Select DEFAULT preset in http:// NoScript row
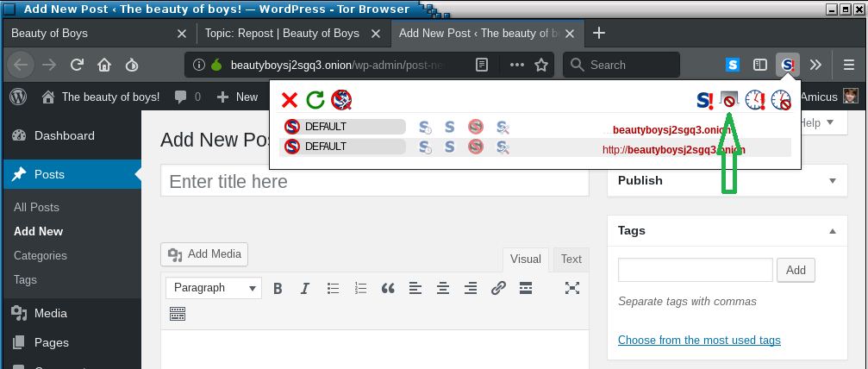This screenshot has width=868, height=369. tap(344, 147)
